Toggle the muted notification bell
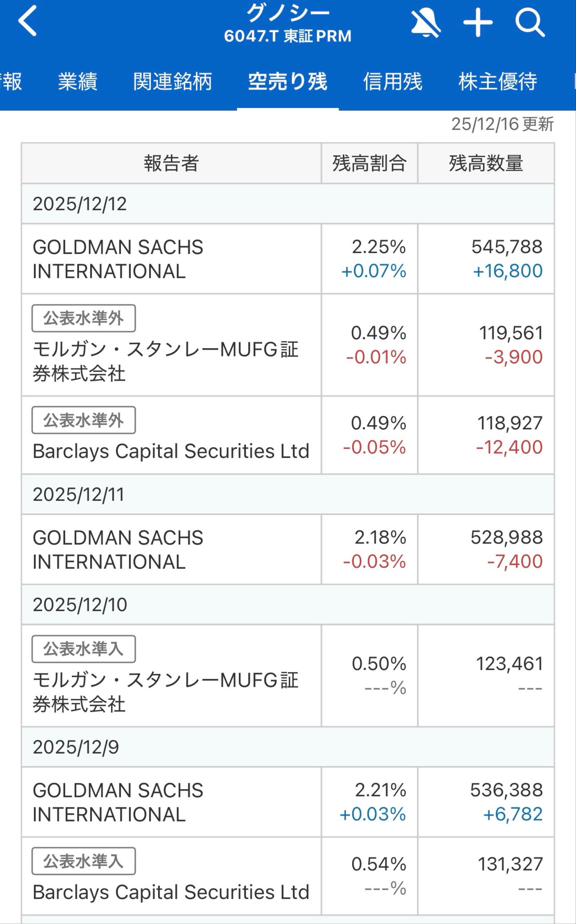The height and width of the screenshot is (924, 576). pos(426,24)
